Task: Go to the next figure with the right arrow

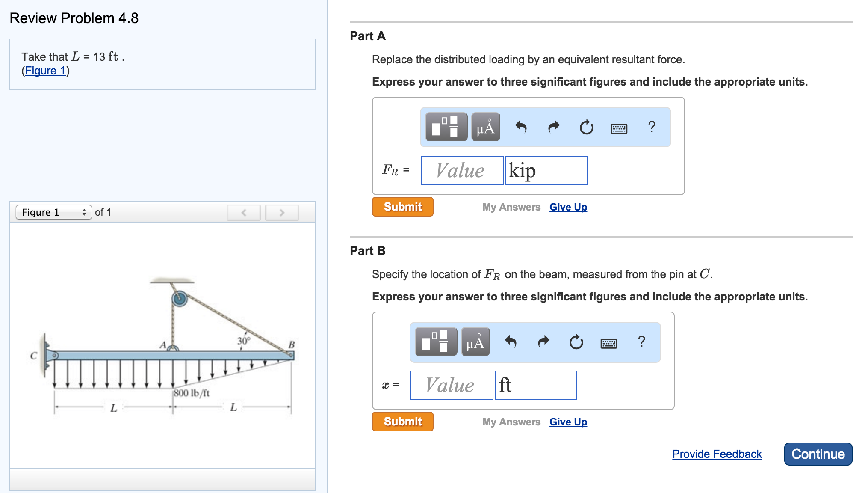Action: [281, 212]
